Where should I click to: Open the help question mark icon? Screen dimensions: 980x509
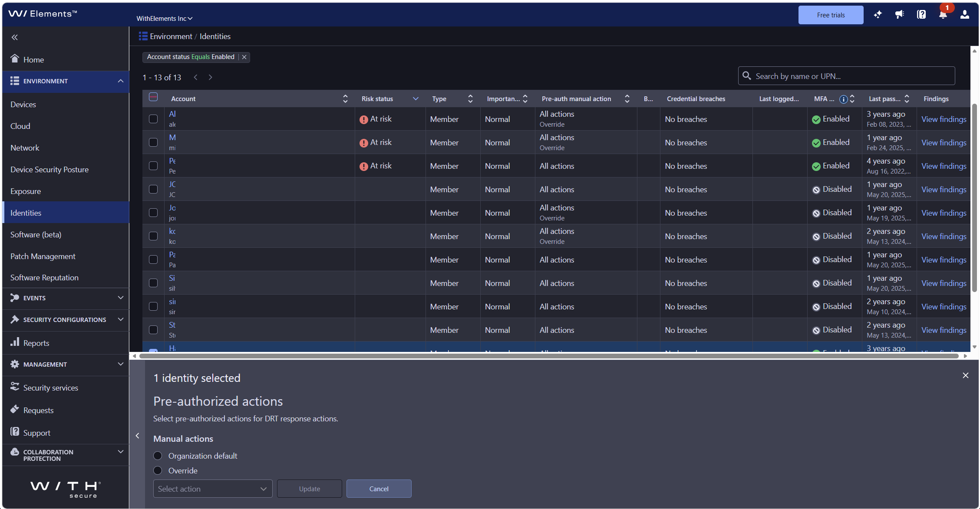(x=921, y=15)
